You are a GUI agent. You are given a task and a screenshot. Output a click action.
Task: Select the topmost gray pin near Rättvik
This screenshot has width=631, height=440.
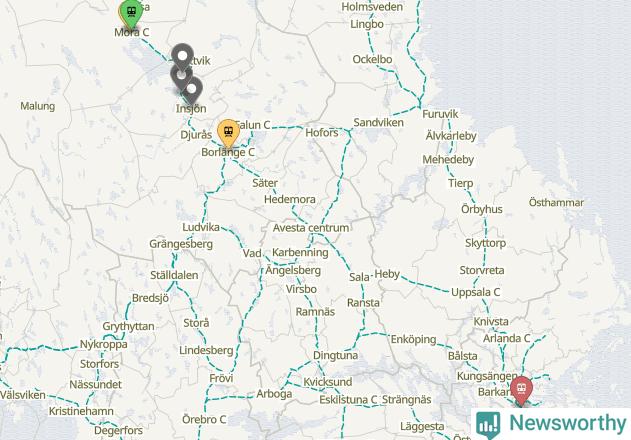[x=183, y=57]
